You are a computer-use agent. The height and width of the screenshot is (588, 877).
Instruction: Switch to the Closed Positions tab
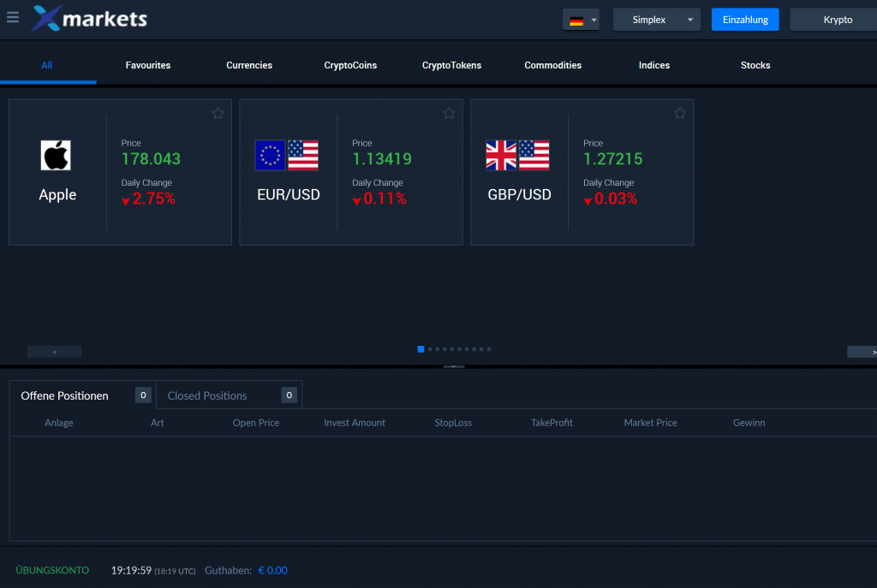pyautogui.click(x=230, y=395)
